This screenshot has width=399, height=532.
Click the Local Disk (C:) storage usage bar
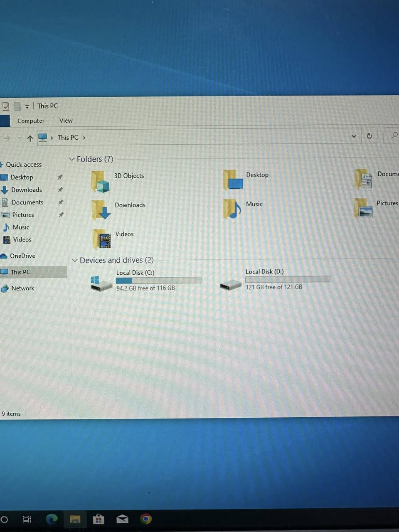(158, 281)
